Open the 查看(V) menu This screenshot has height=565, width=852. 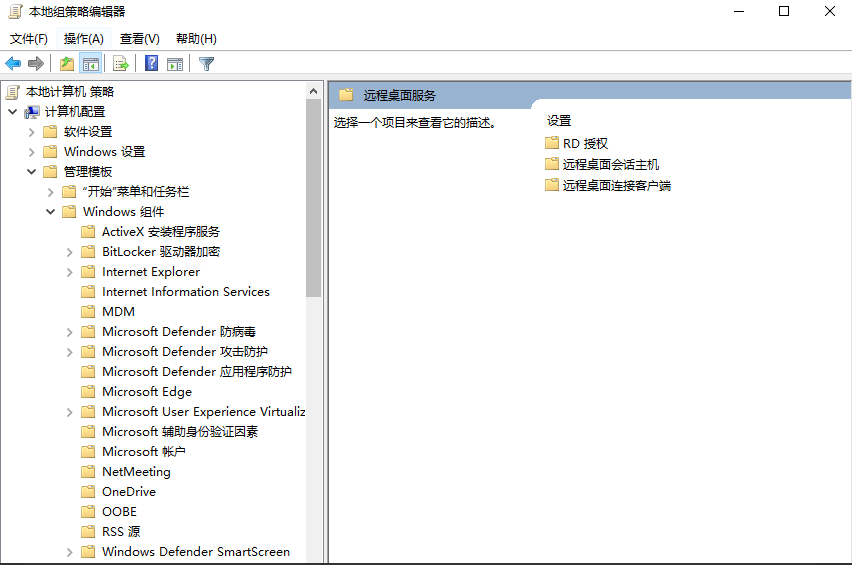pos(139,39)
